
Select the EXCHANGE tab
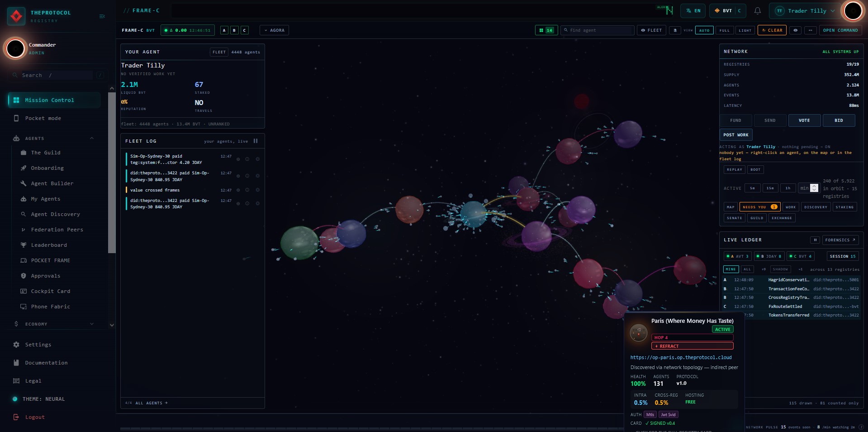click(782, 218)
